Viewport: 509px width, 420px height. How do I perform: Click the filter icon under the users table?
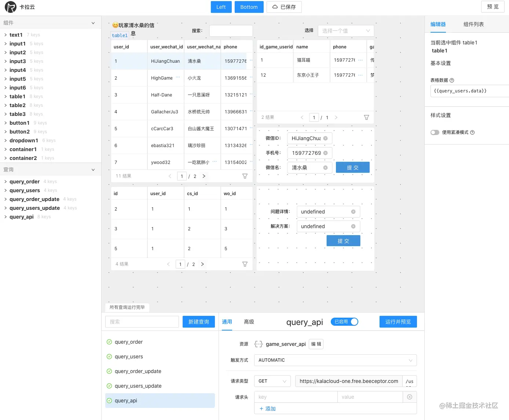click(245, 176)
